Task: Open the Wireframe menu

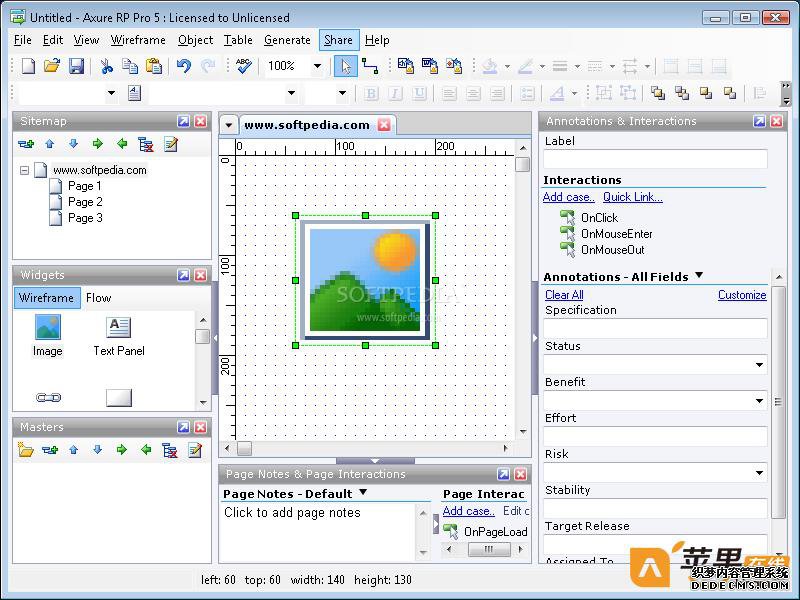Action: point(138,40)
